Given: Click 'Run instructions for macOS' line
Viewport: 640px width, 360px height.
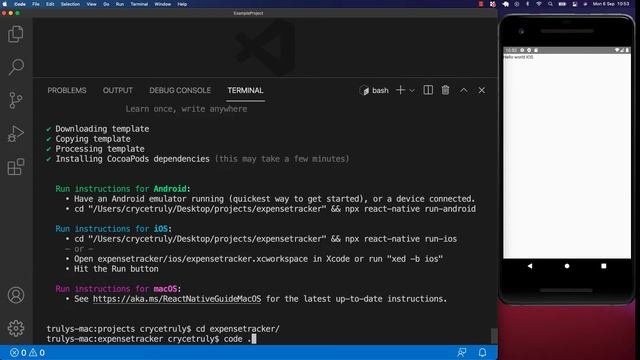Looking at the screenshot, I should pyautogui.click(x=118, y=289).
